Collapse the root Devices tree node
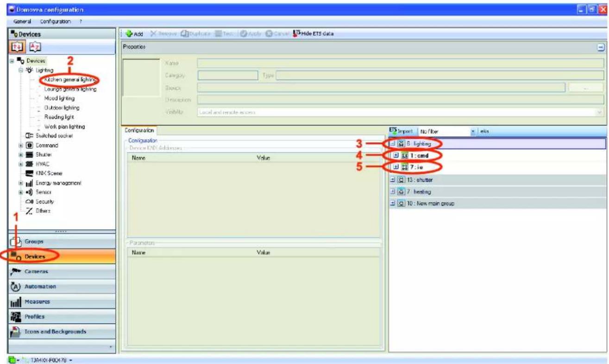 [x=11, y=61]
